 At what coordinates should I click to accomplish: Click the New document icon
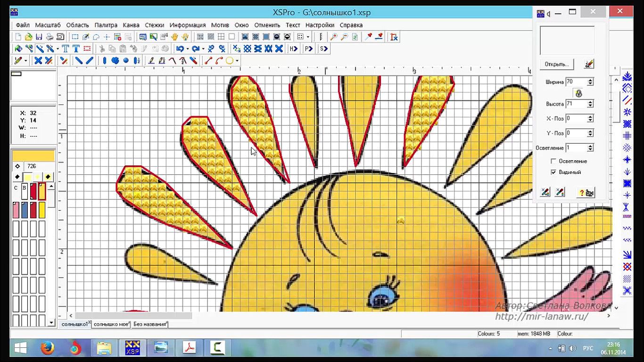click(x=18, y=37)
